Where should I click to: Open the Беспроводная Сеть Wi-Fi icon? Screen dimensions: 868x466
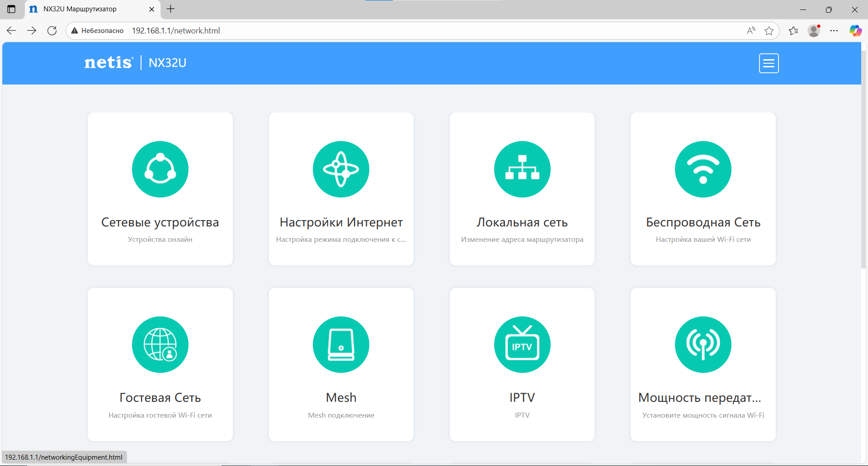coord(703,169)
